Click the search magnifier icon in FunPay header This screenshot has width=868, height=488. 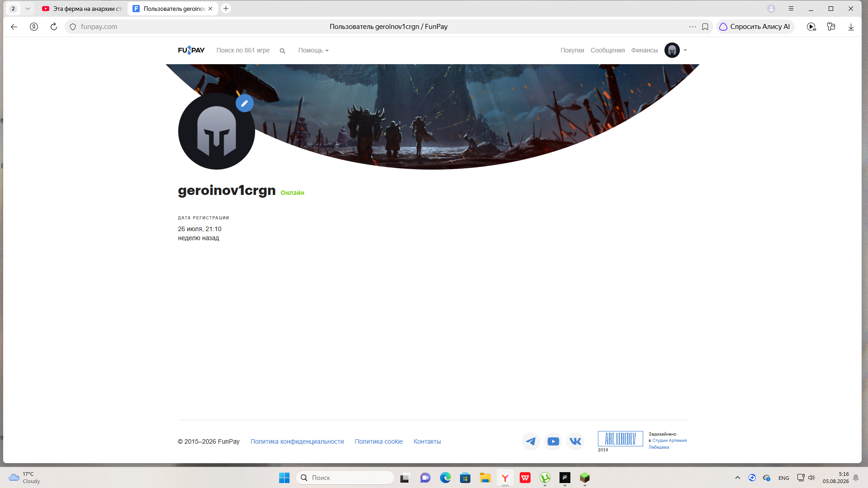[282, 51]
